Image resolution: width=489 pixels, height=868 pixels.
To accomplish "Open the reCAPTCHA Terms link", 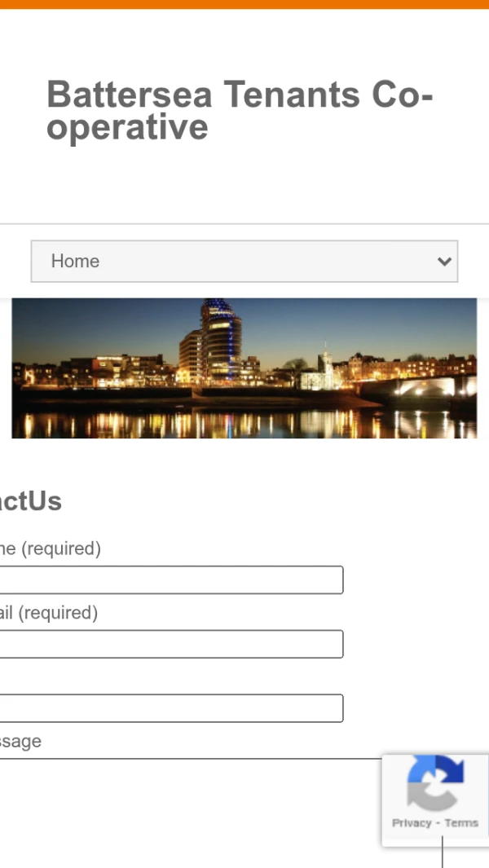I will (x=461, y=823).
